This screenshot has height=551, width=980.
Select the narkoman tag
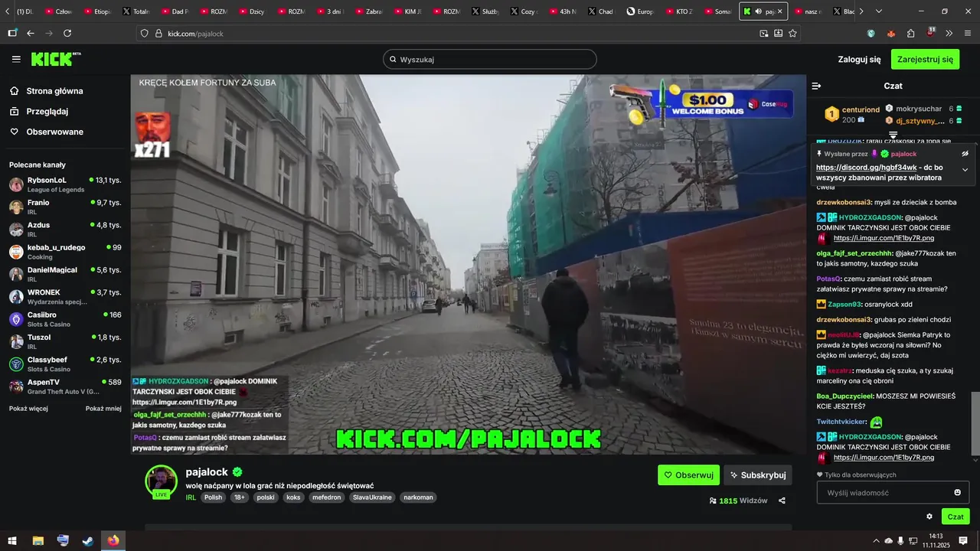(x=419, y=497)
